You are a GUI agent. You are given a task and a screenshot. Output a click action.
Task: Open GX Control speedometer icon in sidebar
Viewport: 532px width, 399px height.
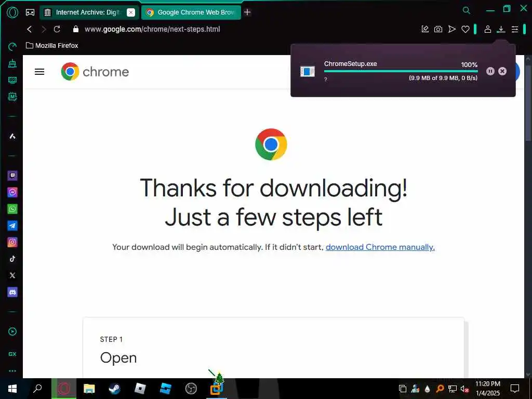point(12,46)
